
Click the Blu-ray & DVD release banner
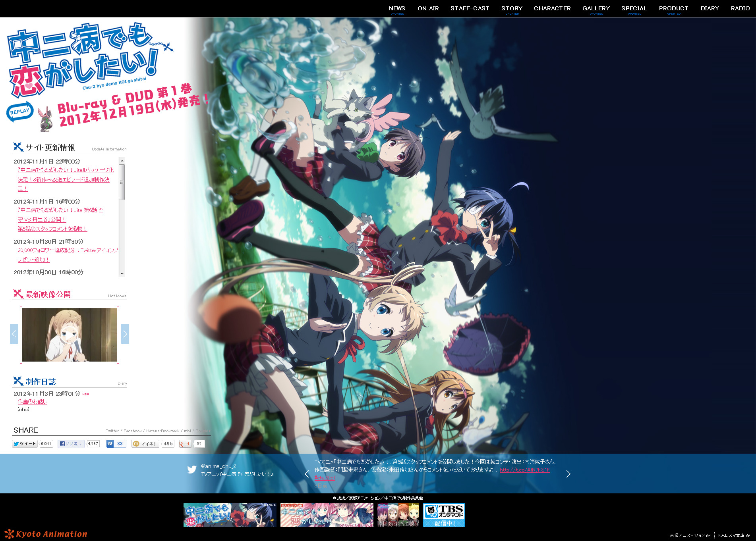pos(133,105)
